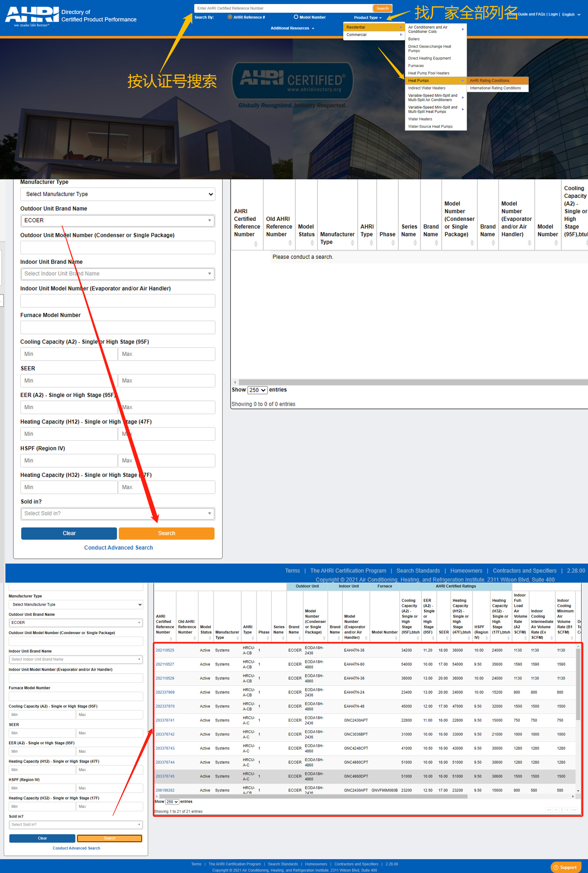Click small Clear button in lower form
This screenshot has height=873, width=588.
43,838
